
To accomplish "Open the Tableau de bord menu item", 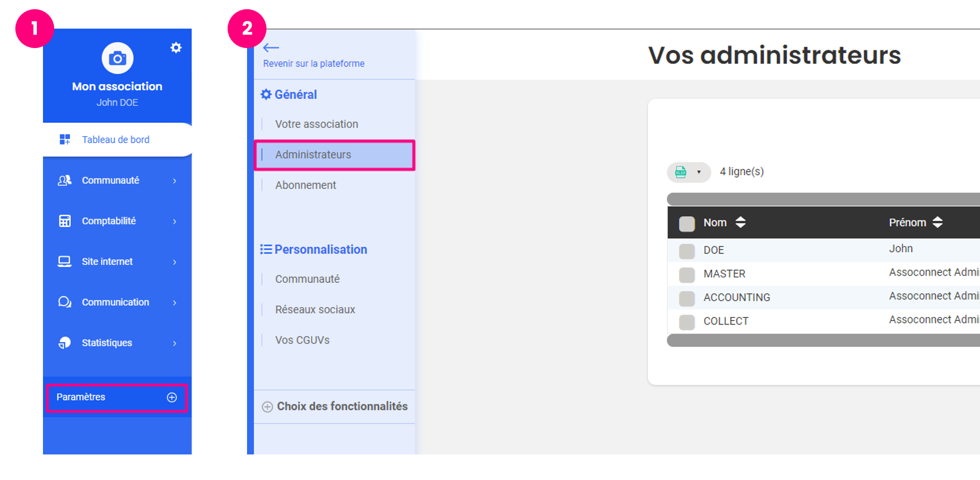I will (116, 140).
